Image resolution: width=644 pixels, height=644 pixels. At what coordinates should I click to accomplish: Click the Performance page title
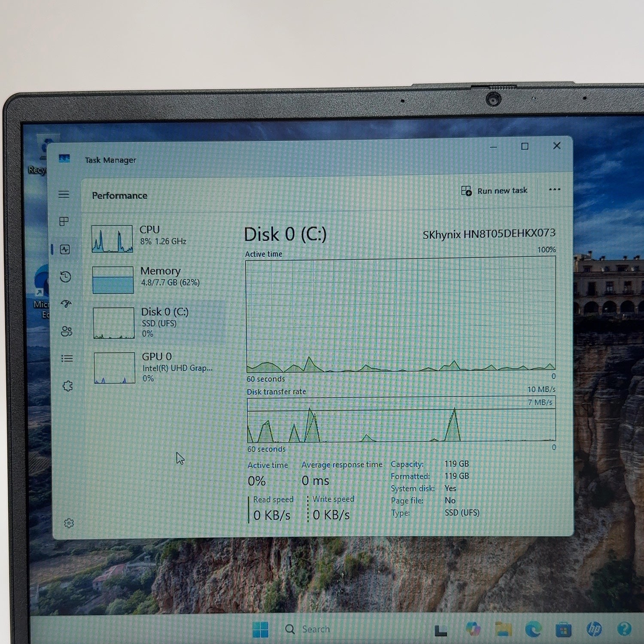coord(119,196)
